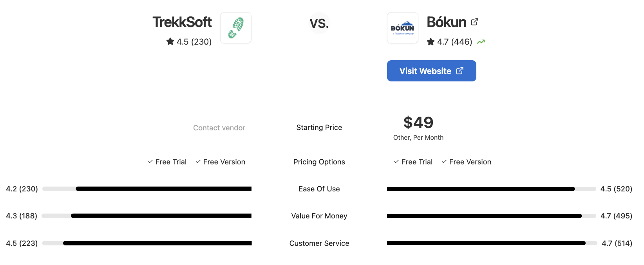Click the Bókun company logo
Screen dimensions: 644x265
pos(402,27)
